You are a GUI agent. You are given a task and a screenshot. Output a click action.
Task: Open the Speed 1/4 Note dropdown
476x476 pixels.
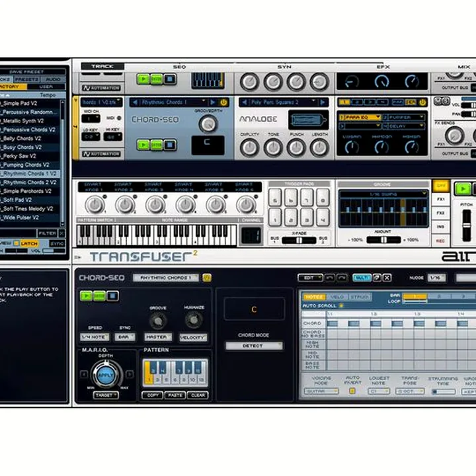click(95, 337)
